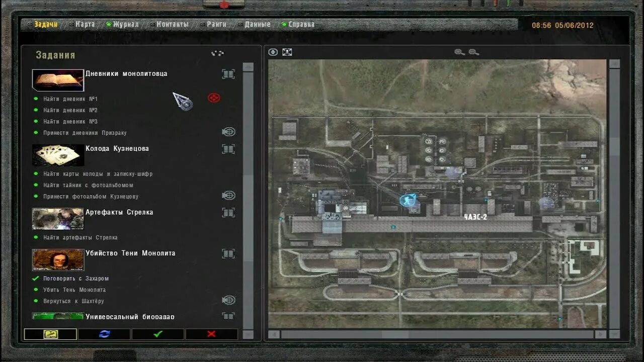
Task: Switch to the Контакты tab
Action: pos(172,24)
